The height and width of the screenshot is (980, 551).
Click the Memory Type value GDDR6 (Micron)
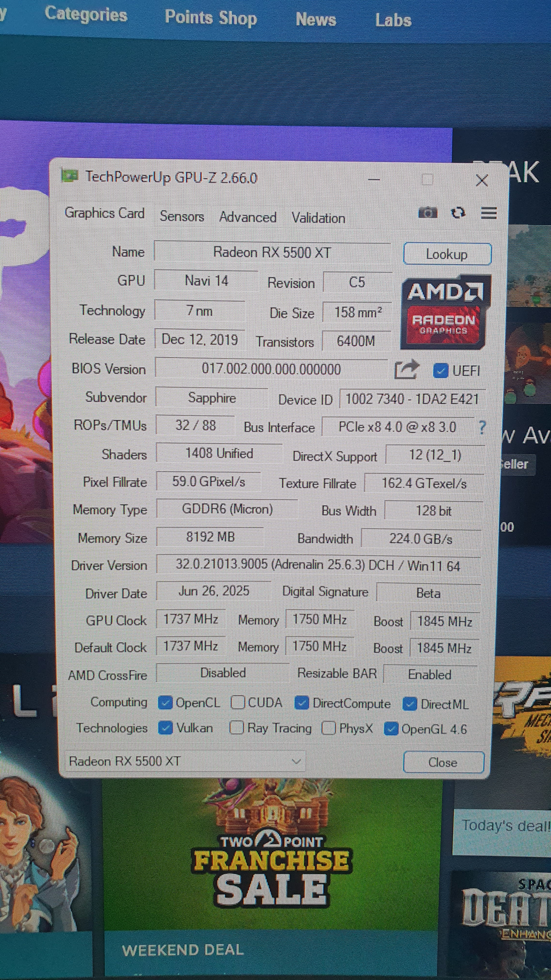[x=227, y=509]
